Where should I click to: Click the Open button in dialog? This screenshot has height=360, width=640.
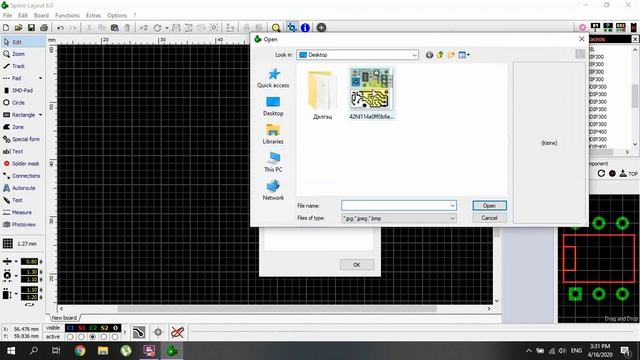point(489,206)
